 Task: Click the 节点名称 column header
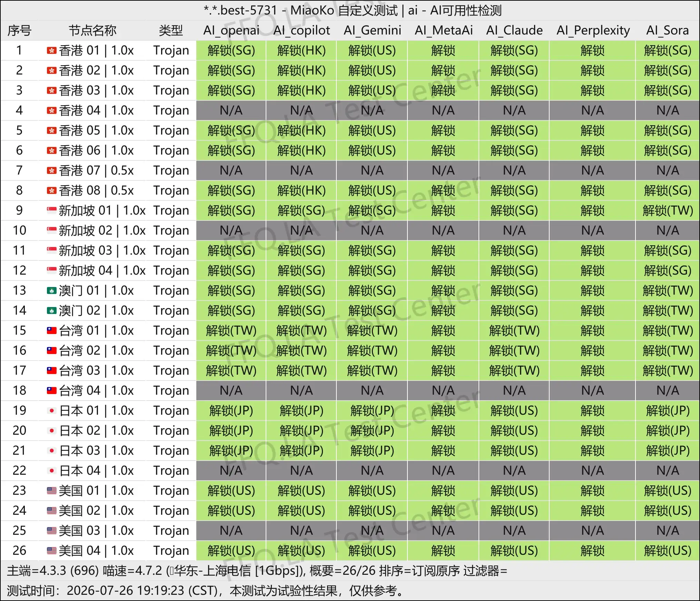92,31
